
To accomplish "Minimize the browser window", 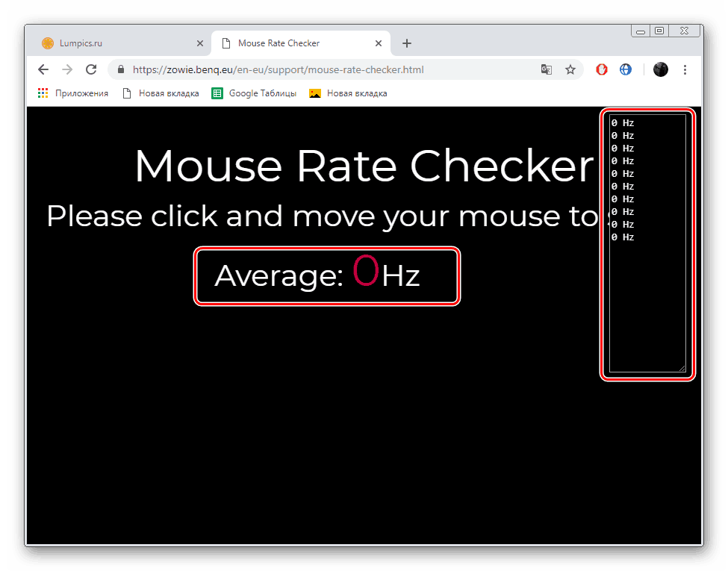I will click(641, 31).
